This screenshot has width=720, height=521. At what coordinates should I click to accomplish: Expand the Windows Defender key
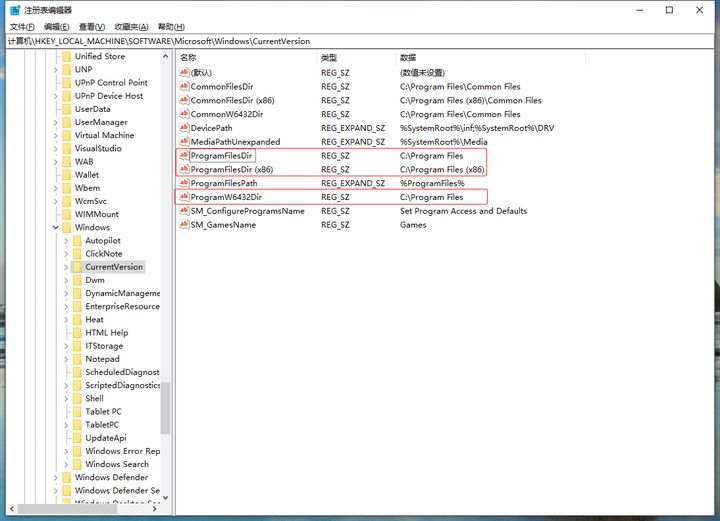(x=56, y=478)
